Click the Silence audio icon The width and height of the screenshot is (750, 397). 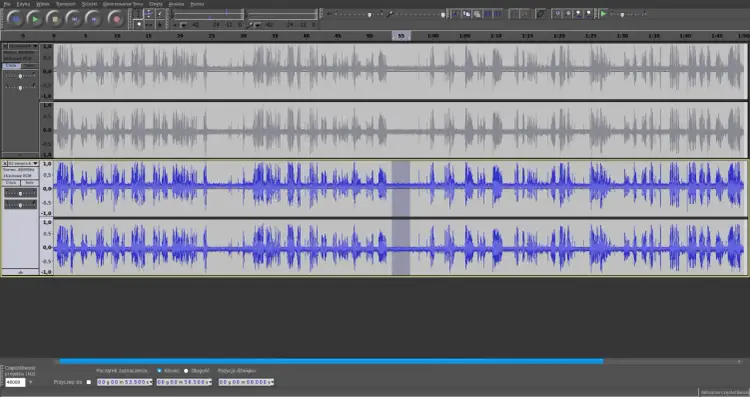click(x=497, y=14)
